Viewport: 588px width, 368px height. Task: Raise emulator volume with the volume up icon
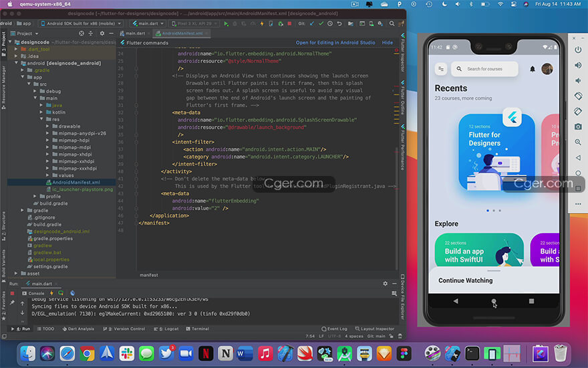(578, 66)
